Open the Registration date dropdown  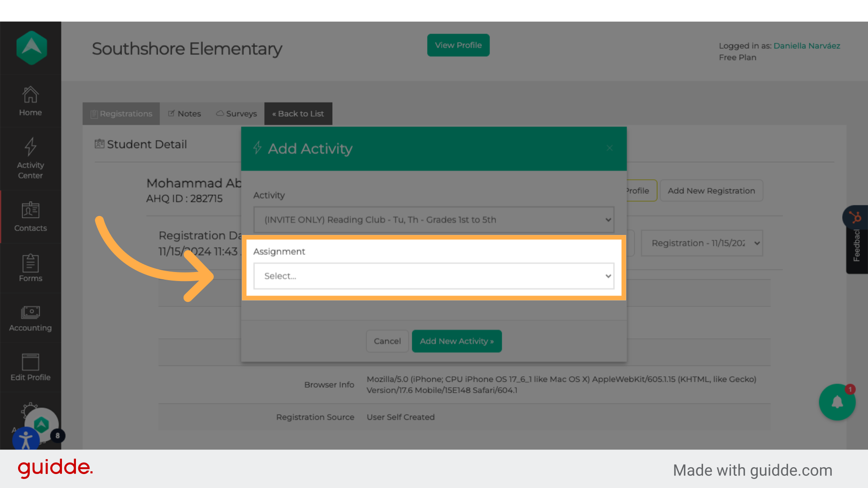(x=702, y=243)
